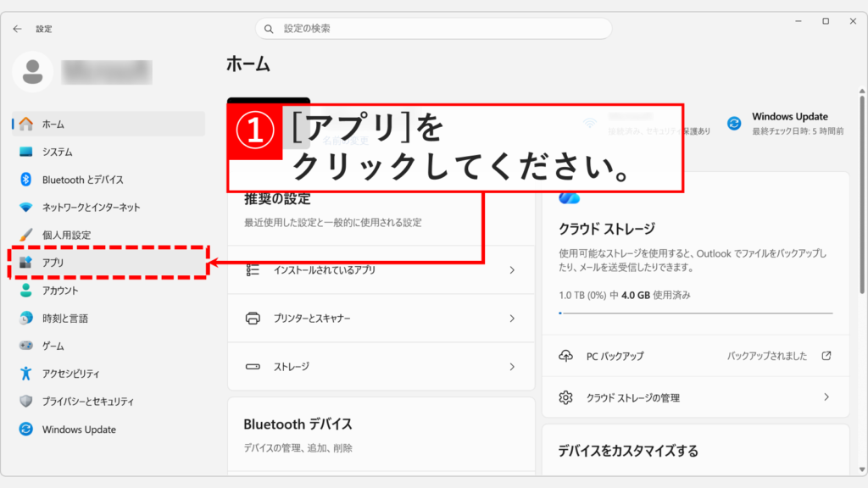Open PC バックアップ row

click(695, 356)
